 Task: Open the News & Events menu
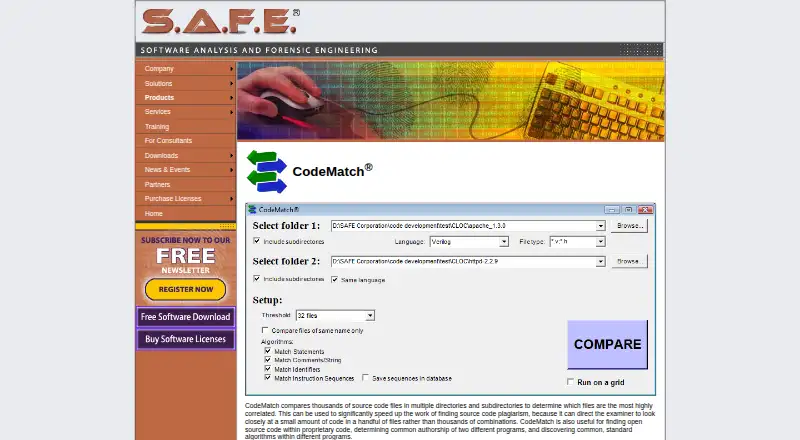(x=185, y=170)
